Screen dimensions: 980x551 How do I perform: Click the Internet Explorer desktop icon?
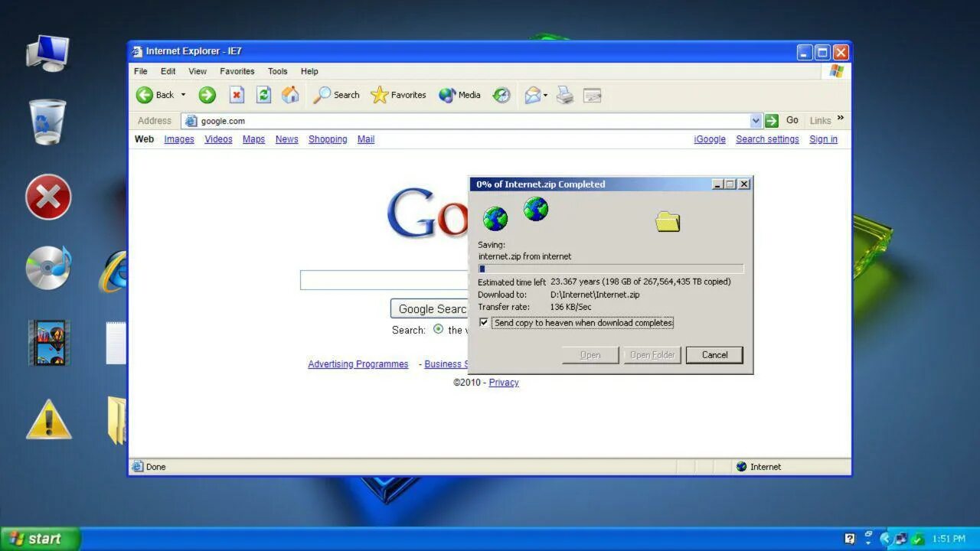tap(113, 271)
